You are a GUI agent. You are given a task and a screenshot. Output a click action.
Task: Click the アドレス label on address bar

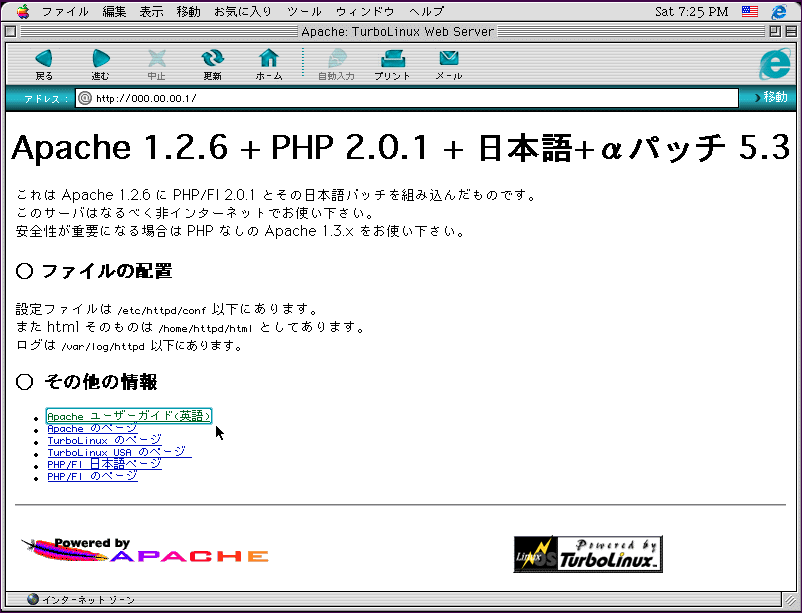pos(46,98)
